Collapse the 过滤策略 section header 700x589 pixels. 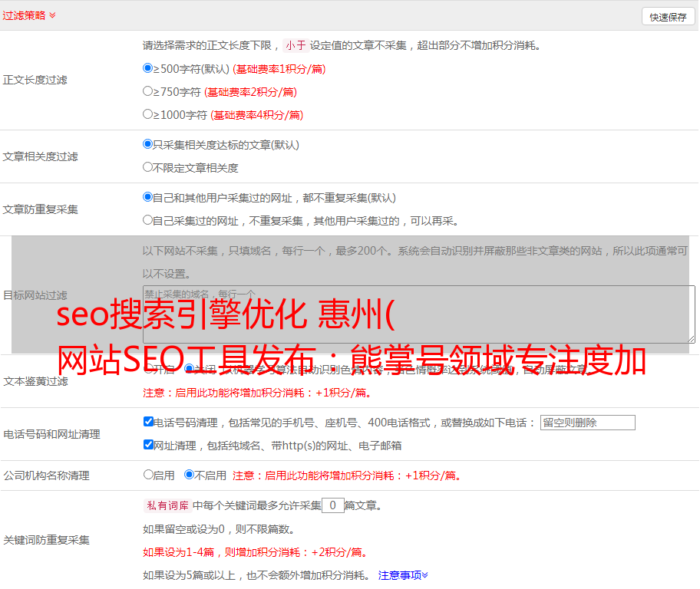point(29,15)
